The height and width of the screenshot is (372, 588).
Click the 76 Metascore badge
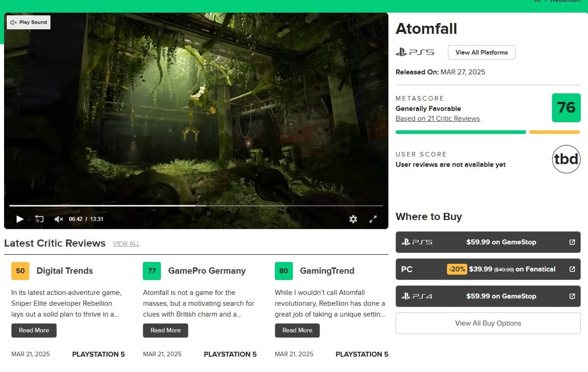pos(566,107)
